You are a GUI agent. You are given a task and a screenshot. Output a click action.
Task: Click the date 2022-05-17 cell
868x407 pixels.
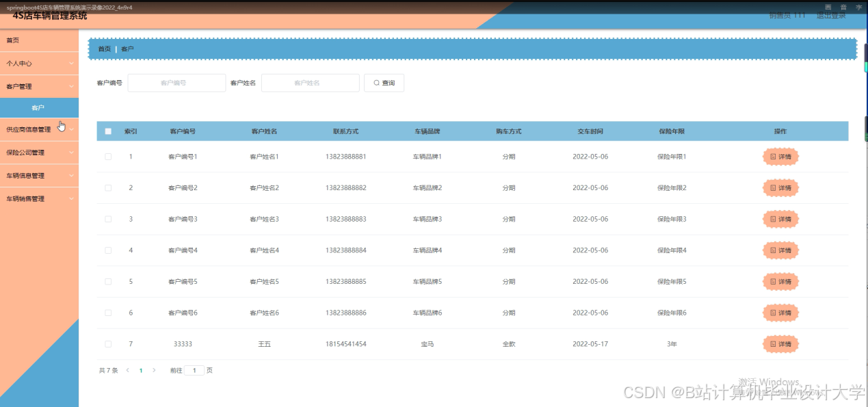[x=590, y=344]
